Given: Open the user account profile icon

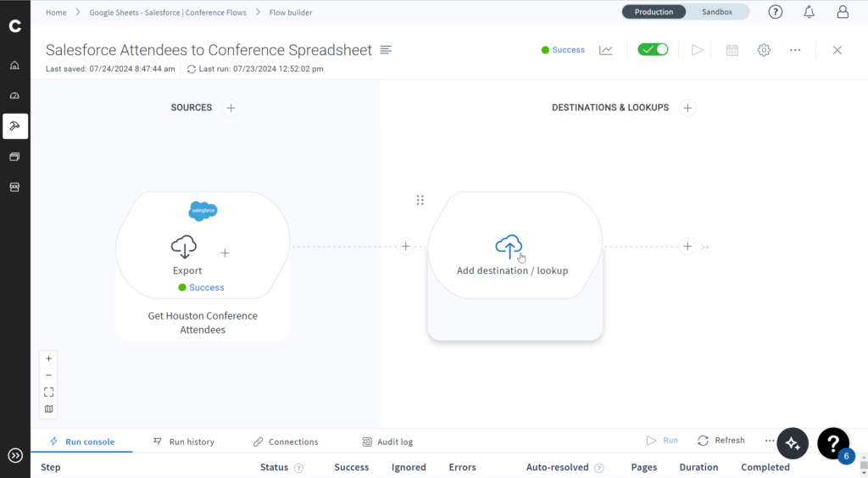Looking at the screenshot, I should coord(843,12).
